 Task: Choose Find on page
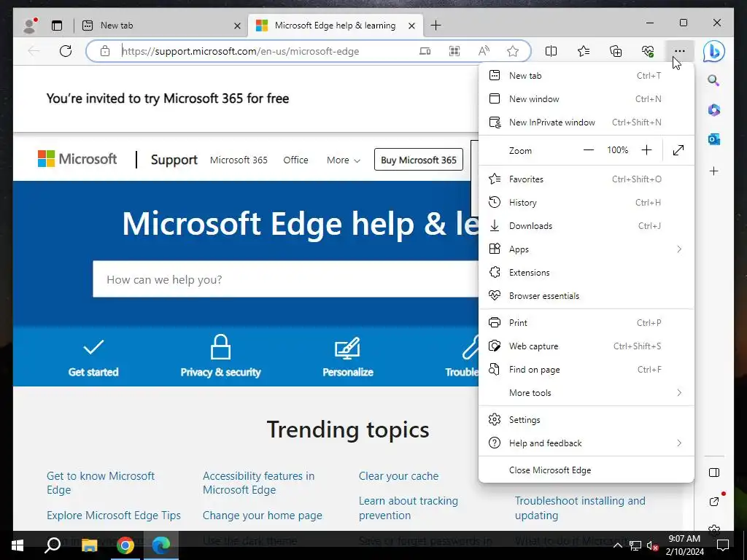tap(586, 370)
